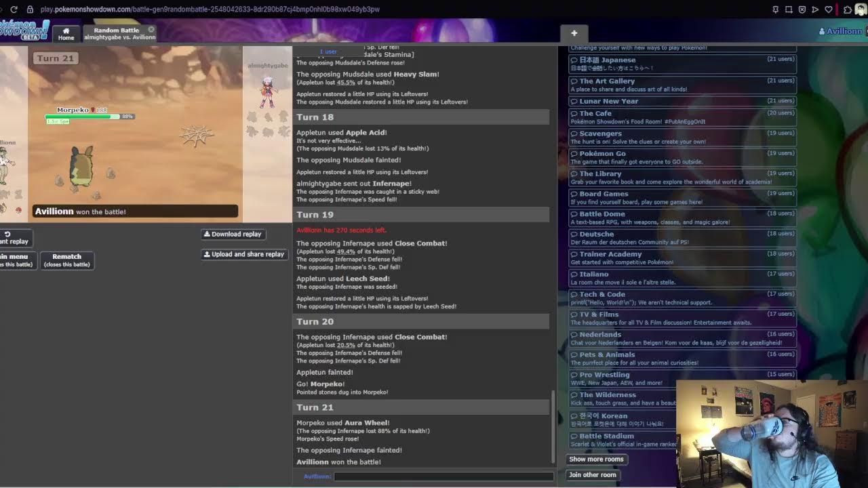868x488 pixels.
Task: Join the Lunar New Year room
Action: click(682, 101)
